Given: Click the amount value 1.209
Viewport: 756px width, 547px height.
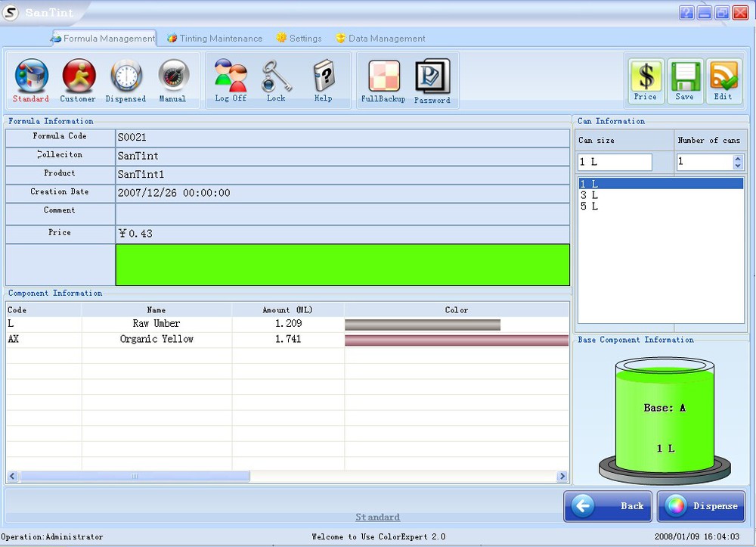Looking at the screenshot, I should (x=288, y=324).
